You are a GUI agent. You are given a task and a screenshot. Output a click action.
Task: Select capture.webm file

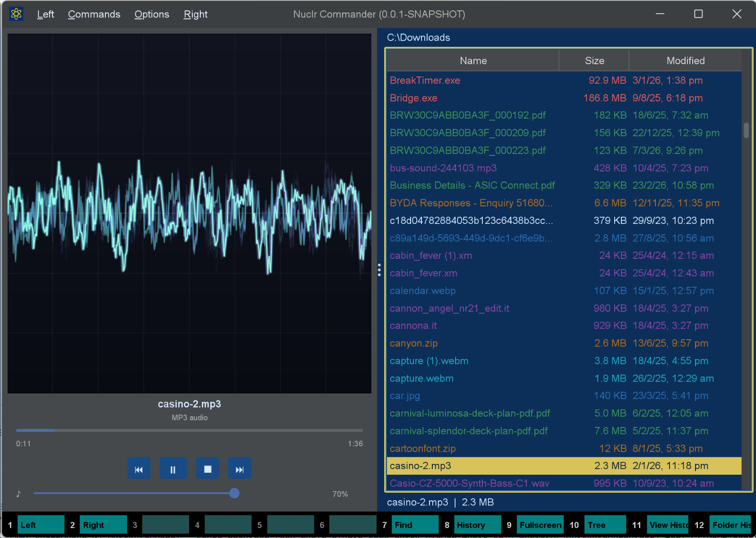pos(564,378)
